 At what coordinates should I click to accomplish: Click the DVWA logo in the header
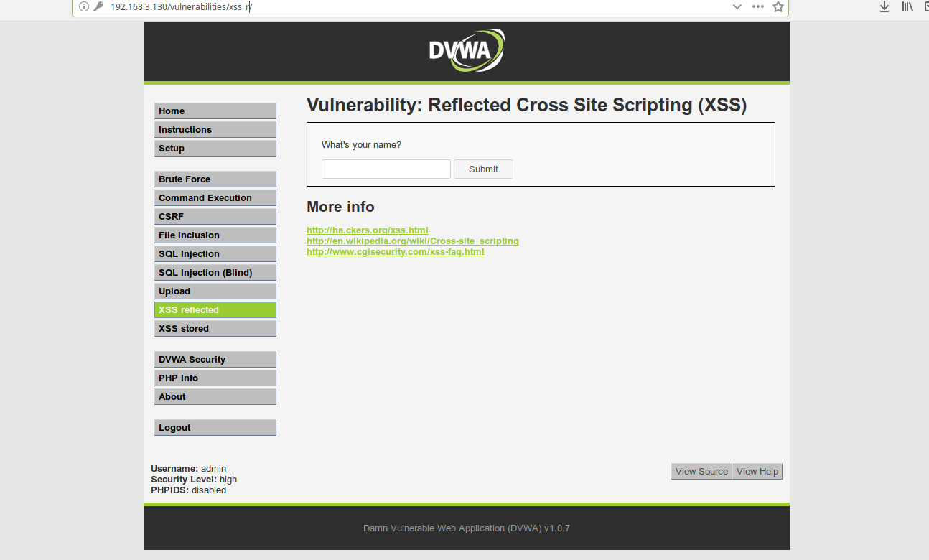(467, 50)
